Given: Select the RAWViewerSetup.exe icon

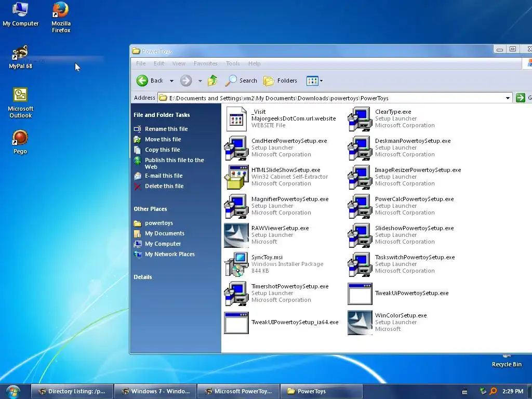Looking at the screenshot, I should click(x=236, y=235).
